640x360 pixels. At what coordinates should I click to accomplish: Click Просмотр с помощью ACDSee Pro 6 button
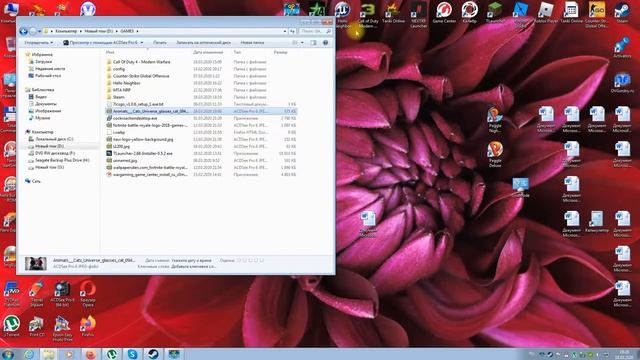(100, 42)
